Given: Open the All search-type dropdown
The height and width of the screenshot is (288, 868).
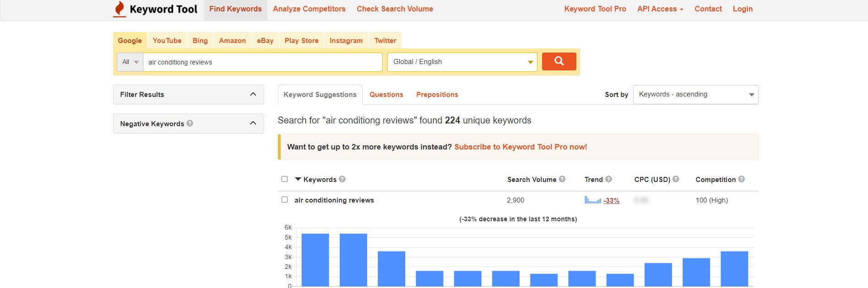Looking at the screenshot, I should tap(130, 62).
